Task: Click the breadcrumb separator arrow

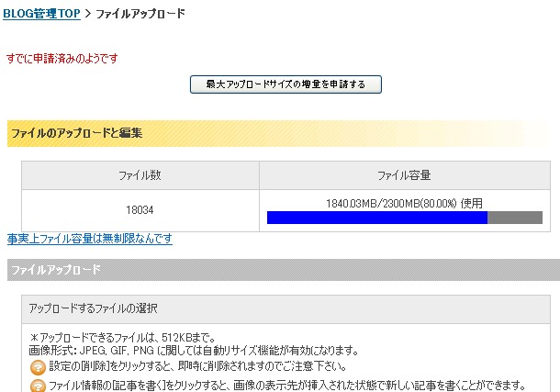Action: tap(87, 14)
